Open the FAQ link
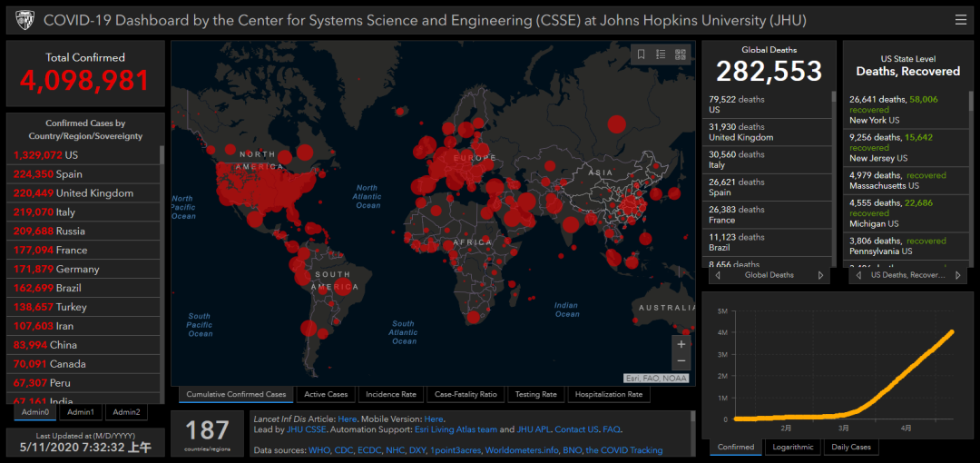 coord(611,429)
